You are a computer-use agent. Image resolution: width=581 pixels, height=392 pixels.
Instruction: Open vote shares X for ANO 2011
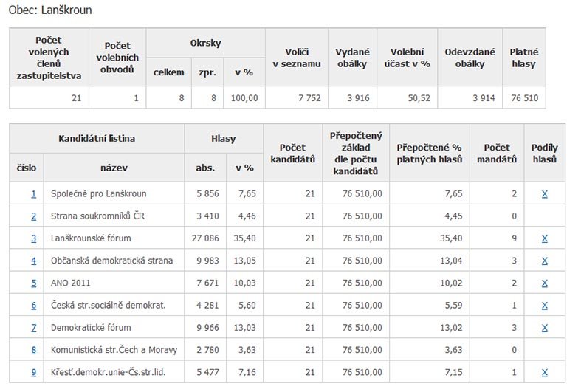click(x=544, y=283)
